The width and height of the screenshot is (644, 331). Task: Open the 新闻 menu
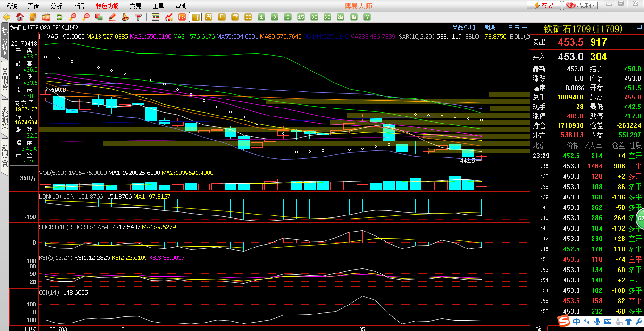[x=79, y=6]
